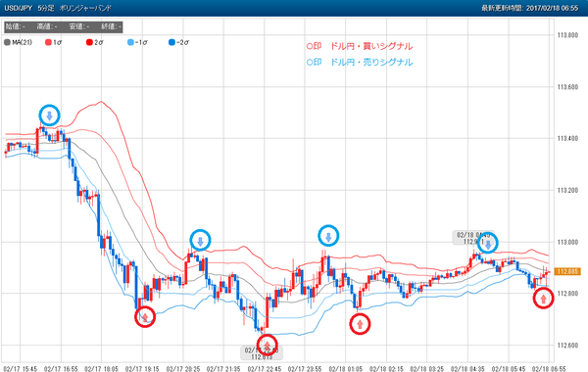588x372 pixels.
Task: Click the 113.600 price axis label
Action: tap(567, 87)
